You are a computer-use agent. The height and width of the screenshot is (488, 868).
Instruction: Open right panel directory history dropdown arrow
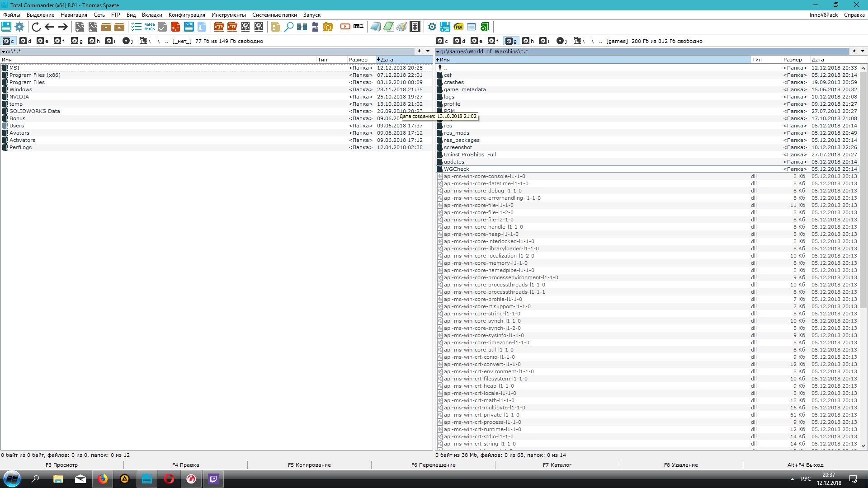coord(863,51)
